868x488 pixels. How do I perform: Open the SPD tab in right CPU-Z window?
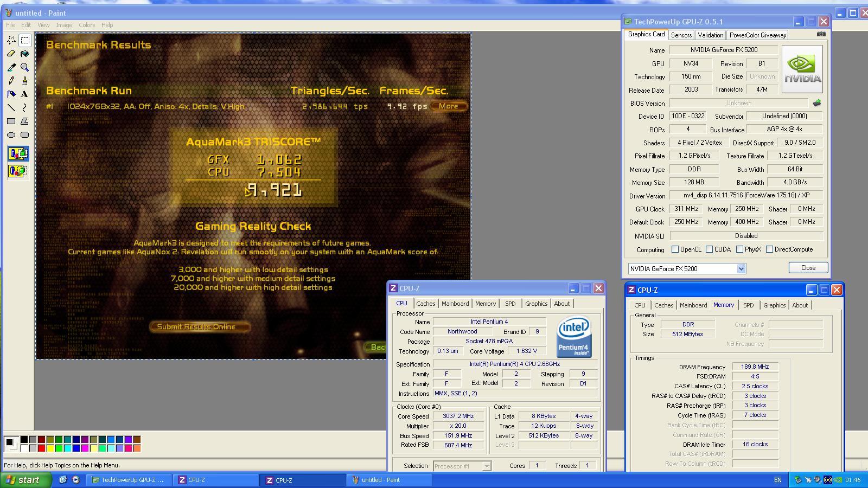pos(749,305)
